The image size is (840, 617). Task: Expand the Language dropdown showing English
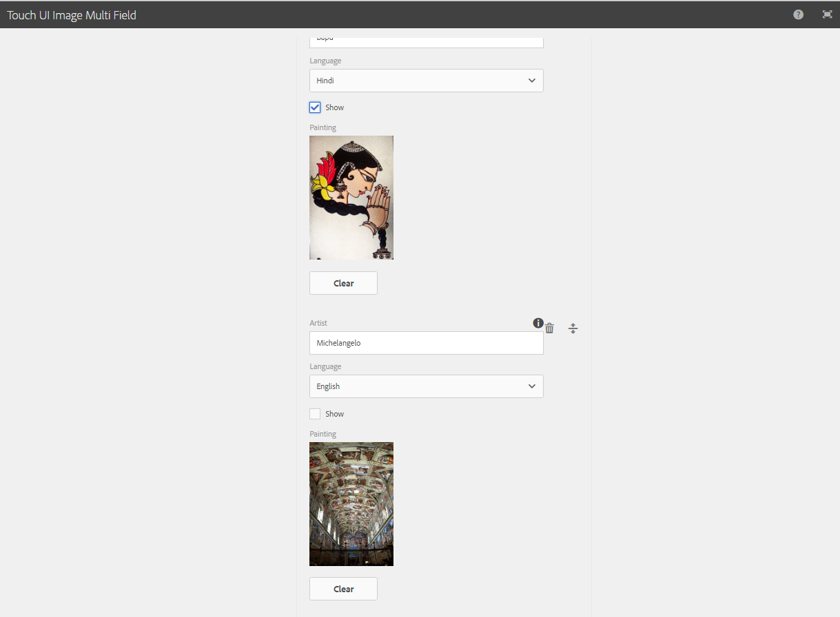[x=426, y=386]
